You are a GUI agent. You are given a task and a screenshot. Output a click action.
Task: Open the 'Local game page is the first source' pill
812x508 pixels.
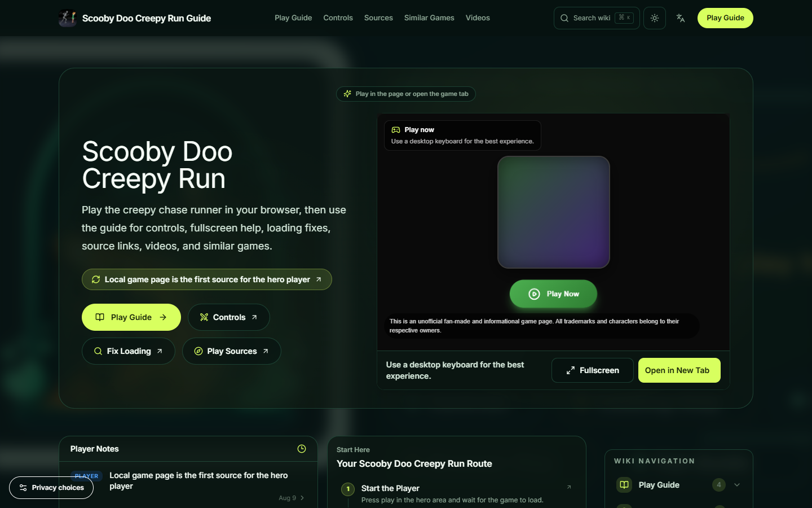coord(207,279)
